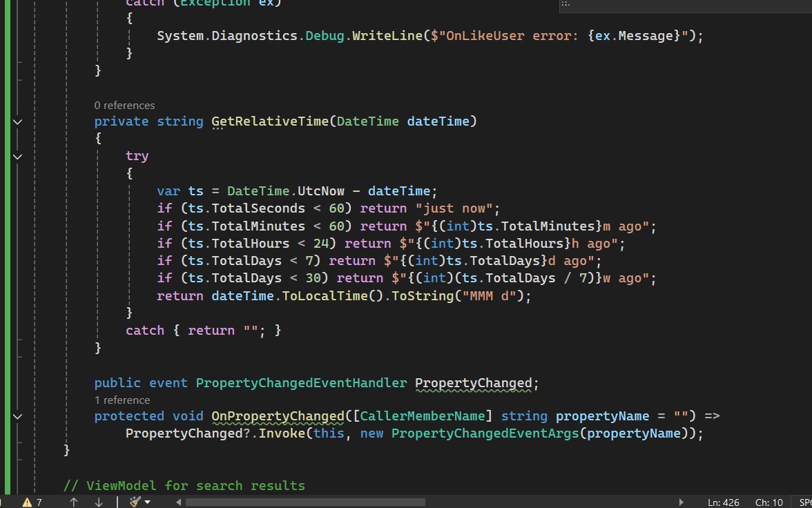Click the GetRelativeTime method name
The image size is (812, 508).
coord(270,121)
